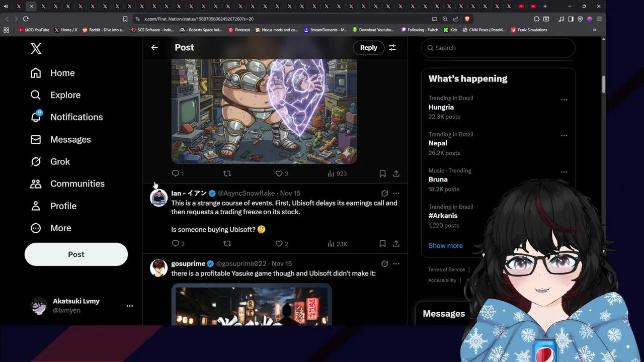This screenshot has width=644, height=362.
Task: Repost Ian's Ubisoft post
Action: pyautogui.click(x=227, y=244)
